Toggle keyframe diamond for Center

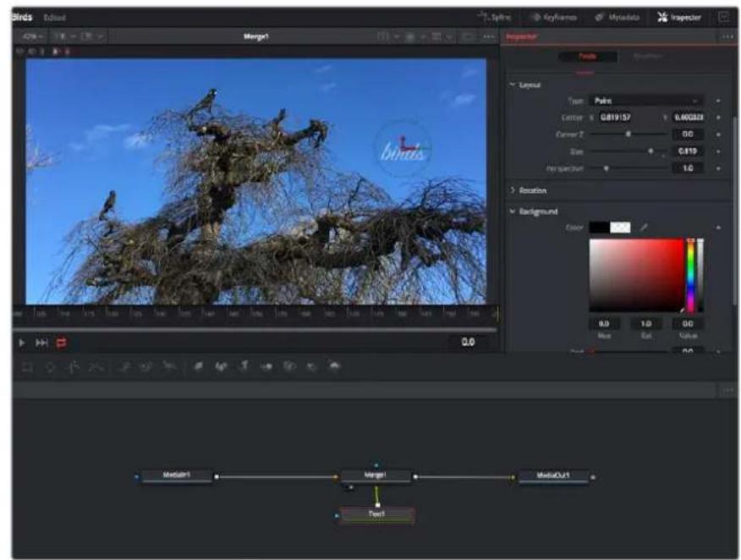click(718, 118)
